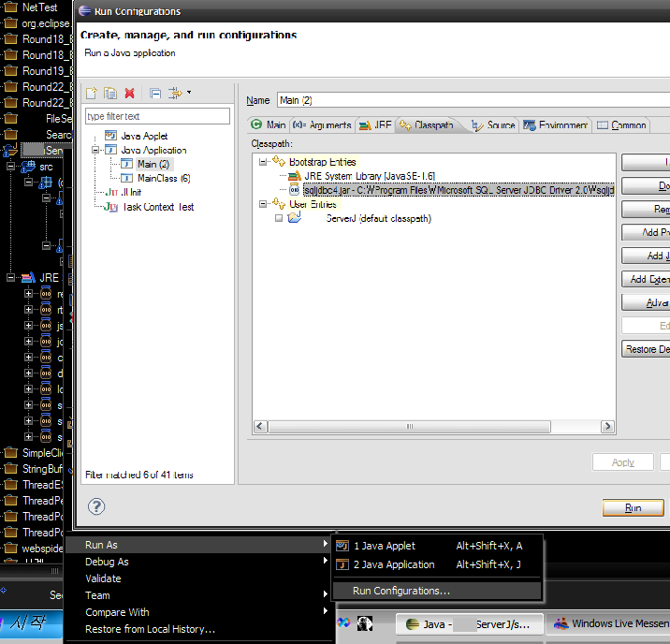Screen dimensions: 670x644
Task: Collapse the JRE node in Package Explorer
Action: [10, 278]
